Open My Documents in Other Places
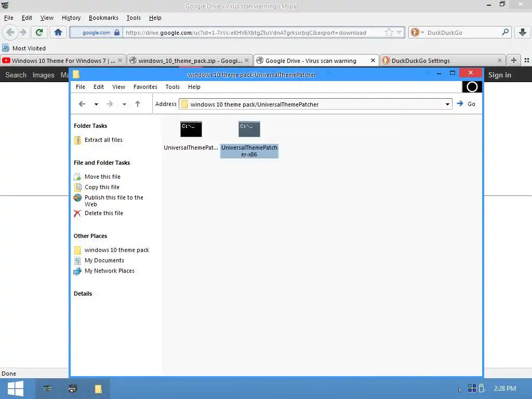 coord(99,261)
